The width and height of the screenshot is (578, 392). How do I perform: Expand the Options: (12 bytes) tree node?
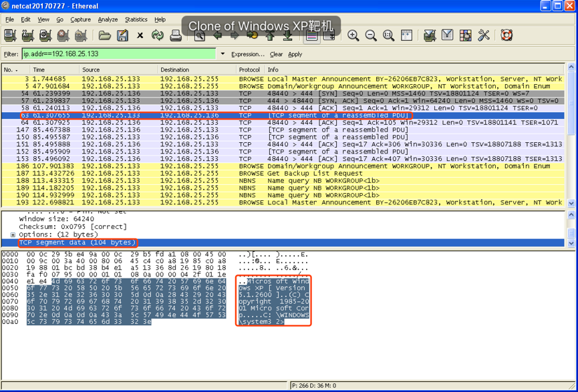(x=13, y=234)
